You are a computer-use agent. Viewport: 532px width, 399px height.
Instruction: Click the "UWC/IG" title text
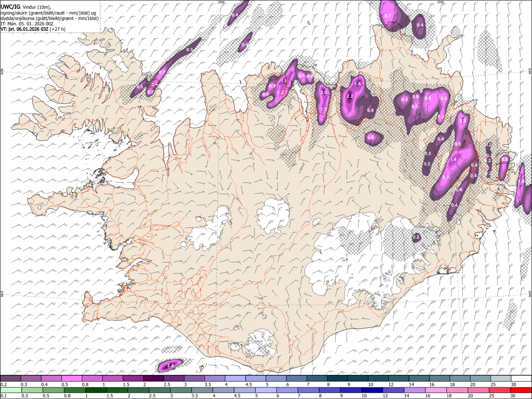tap(10, 7)
